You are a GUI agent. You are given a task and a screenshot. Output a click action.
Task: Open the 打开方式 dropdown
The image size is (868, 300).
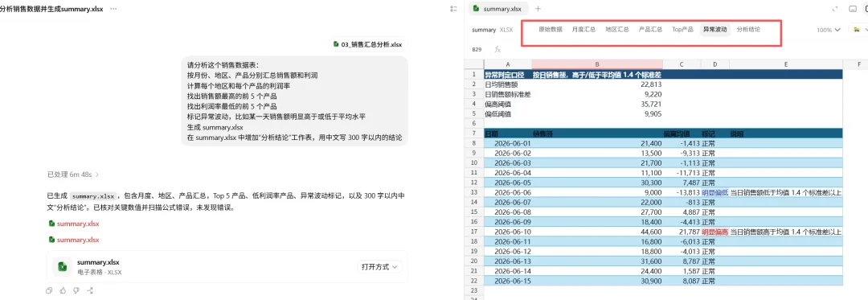coord(379,267)
